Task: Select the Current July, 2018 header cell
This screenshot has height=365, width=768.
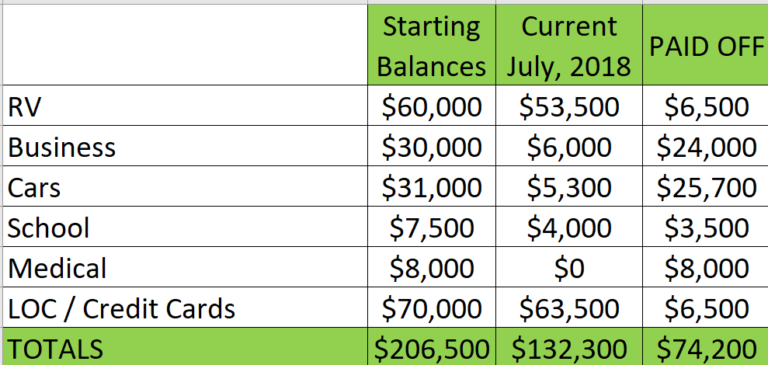Action: pyautogui.click(x=569, y=45)
